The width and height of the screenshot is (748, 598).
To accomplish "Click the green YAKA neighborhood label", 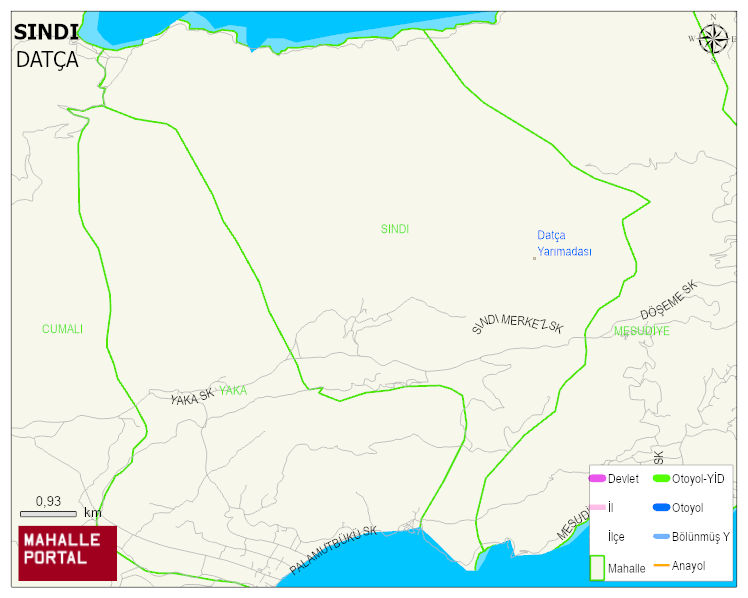I will [x=233, y=391].
